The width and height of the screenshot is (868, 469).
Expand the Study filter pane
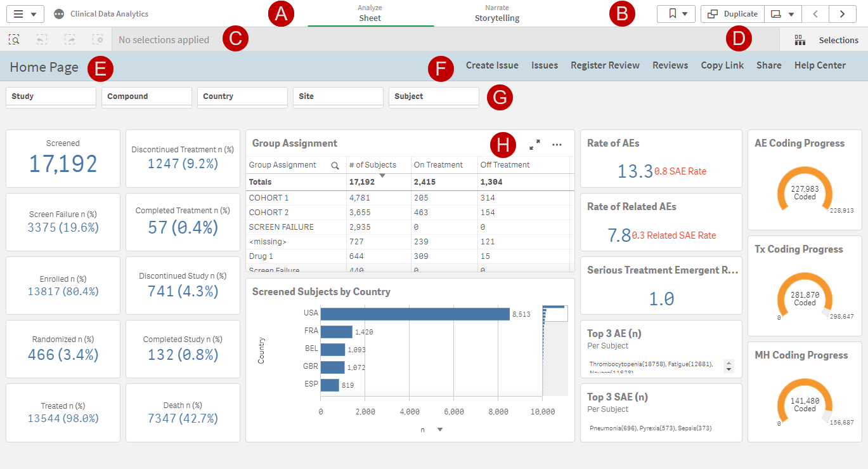click(x=51, y=97)
